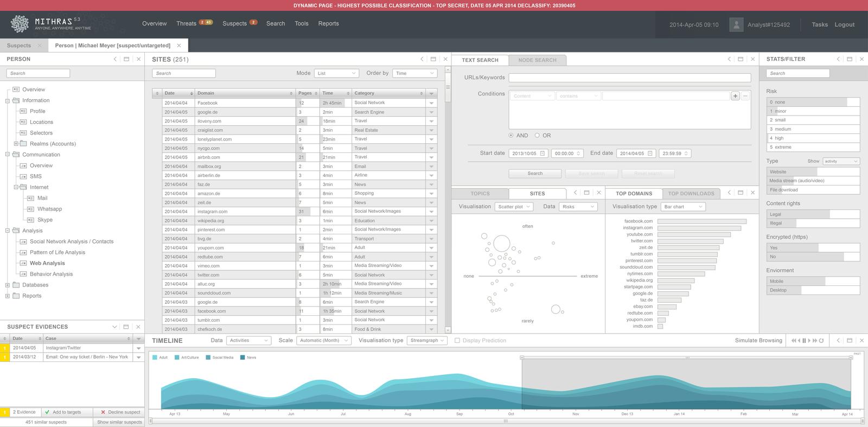Open the Tools menu in top navigation
Image resolution: width=868 pixels, height=427 pixels.
click(x=302, y=24)
